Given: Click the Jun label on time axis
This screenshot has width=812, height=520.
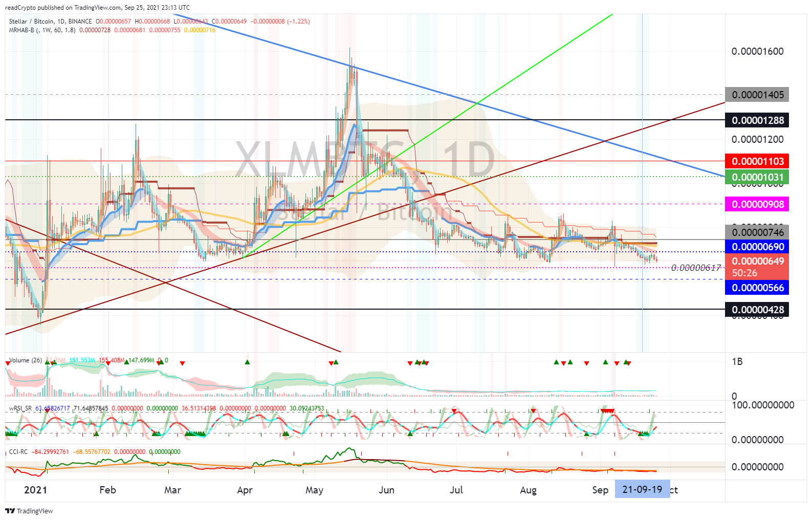Looking at the screenshot, I should (387, 490).
